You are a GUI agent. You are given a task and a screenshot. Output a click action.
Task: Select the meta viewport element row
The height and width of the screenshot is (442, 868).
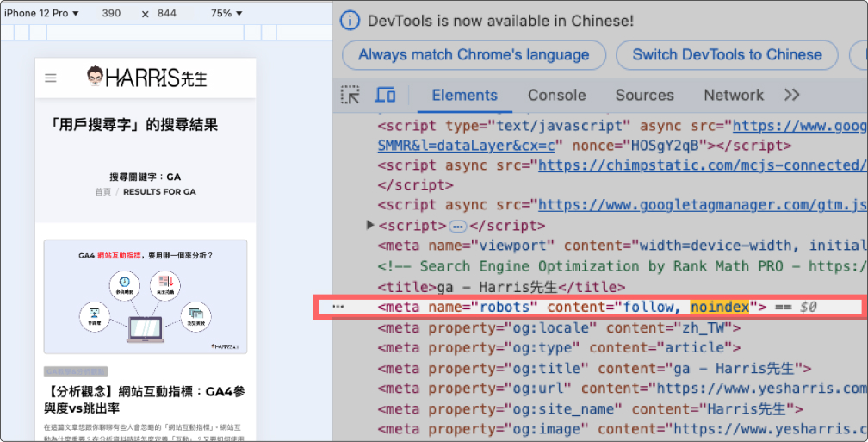click(622, 246)
